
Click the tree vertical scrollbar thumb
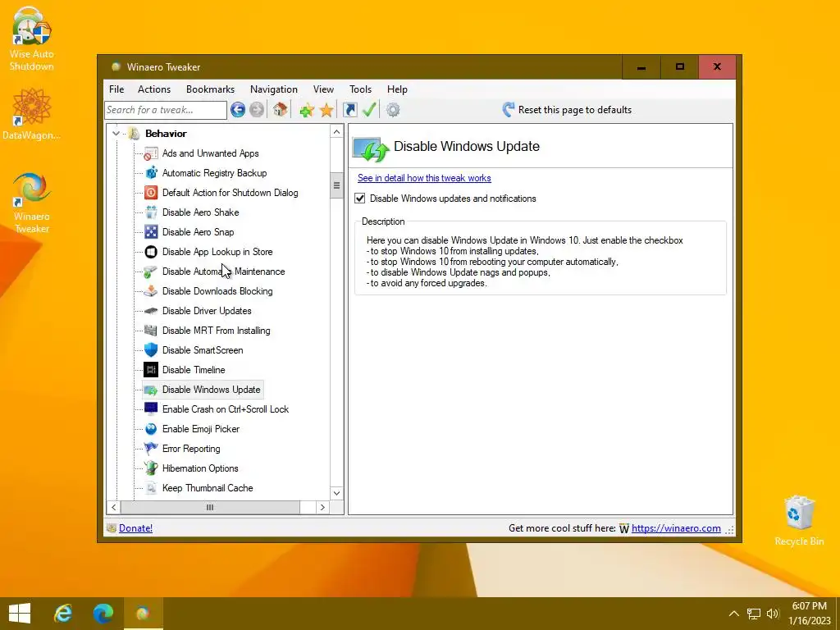[336, 185]
